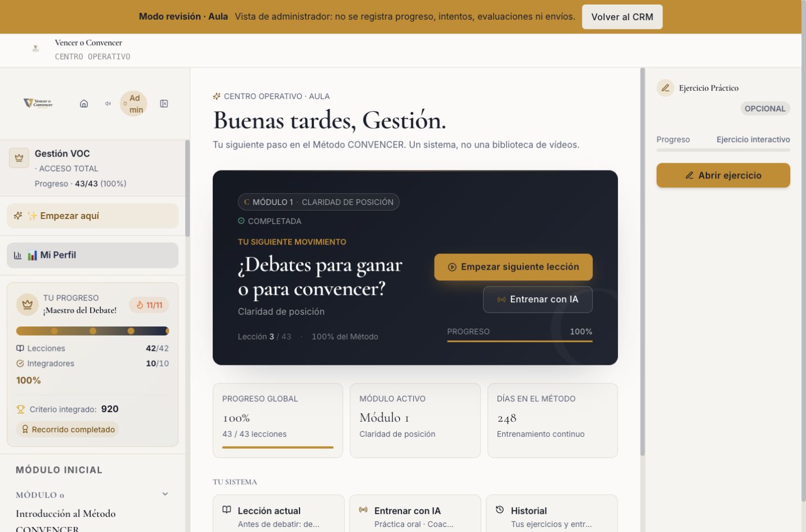Collapse the sidebar with the panel icon
Image resolution: width=806 pixels, height=532 pixels.
(x=164, y=104)
